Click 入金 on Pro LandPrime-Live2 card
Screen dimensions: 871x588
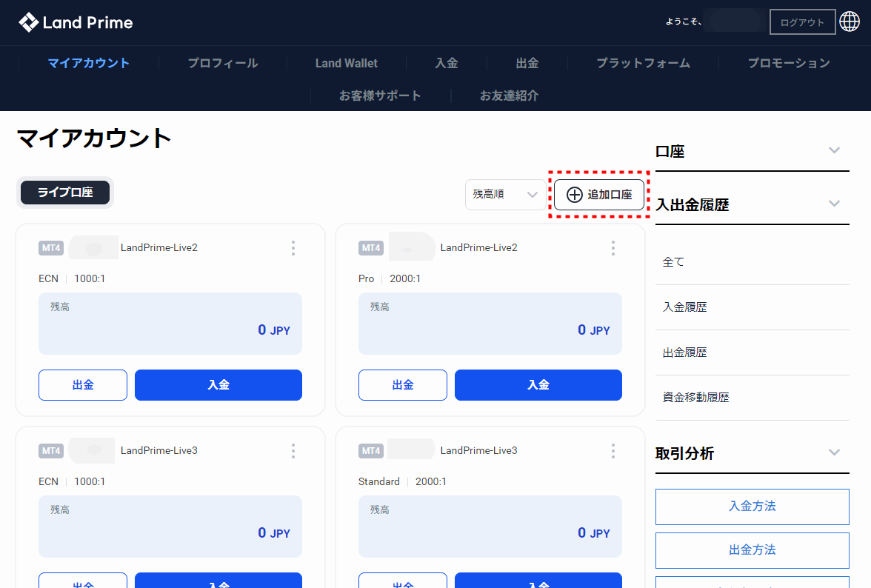(538, 385)
